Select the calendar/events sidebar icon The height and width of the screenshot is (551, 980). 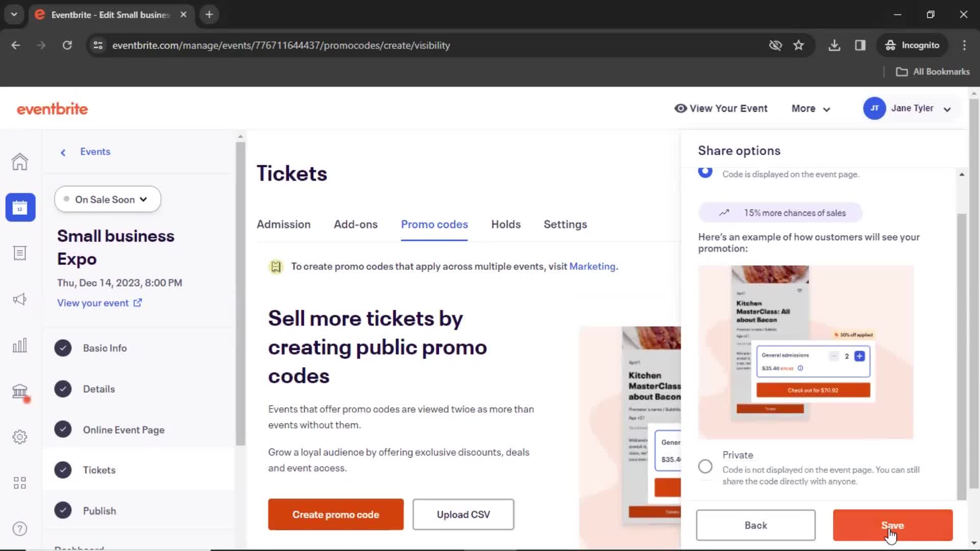(x=19, y=207)
